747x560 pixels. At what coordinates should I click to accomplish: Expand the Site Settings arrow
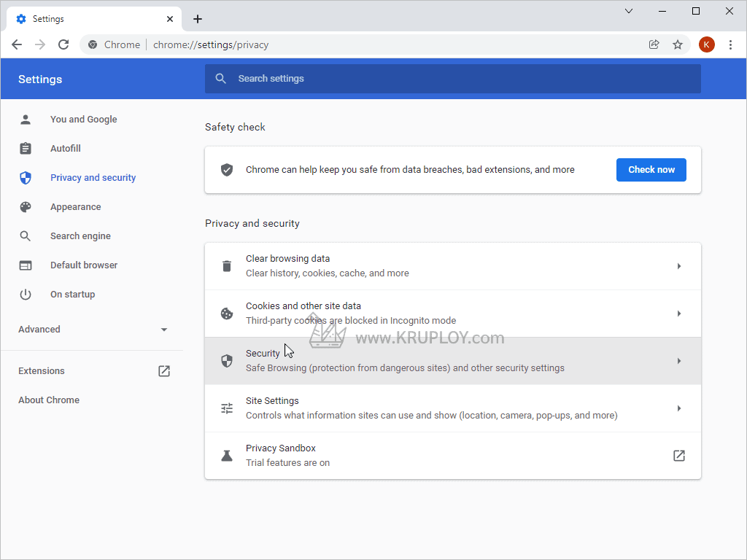click(679, 408)
